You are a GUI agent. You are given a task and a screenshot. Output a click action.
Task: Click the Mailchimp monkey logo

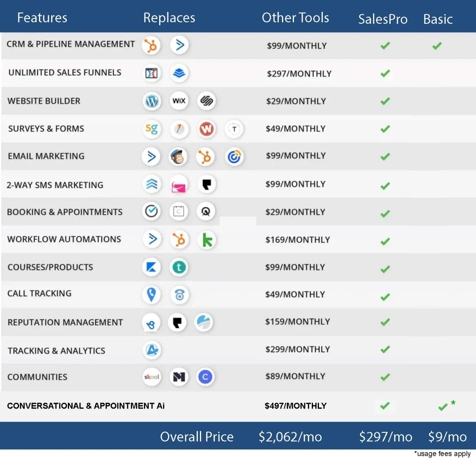[179, 157]
